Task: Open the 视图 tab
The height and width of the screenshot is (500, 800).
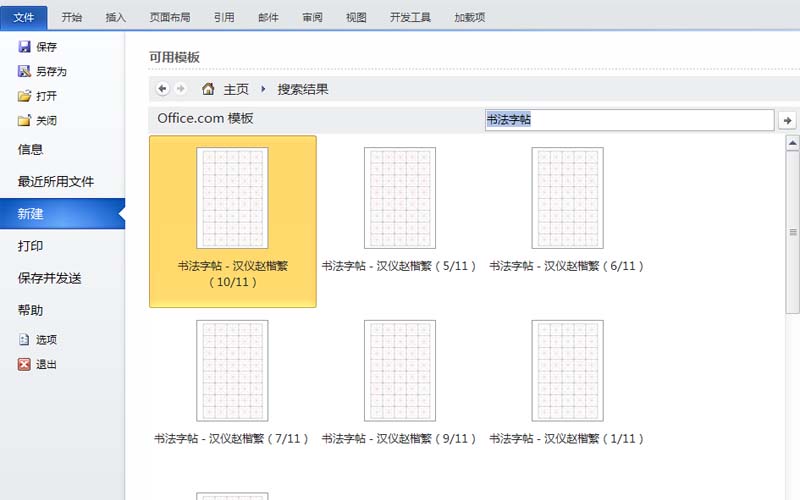Action: (356, 17)
